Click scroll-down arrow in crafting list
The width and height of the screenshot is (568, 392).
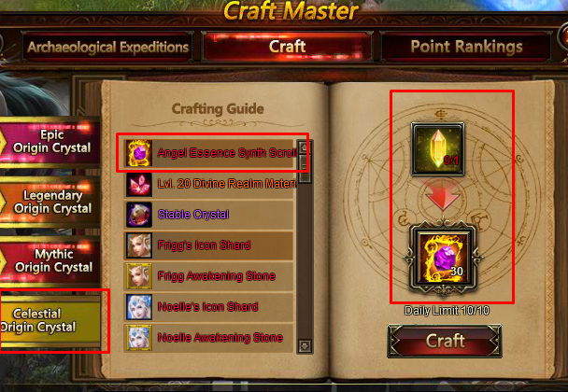coord(305,346)
